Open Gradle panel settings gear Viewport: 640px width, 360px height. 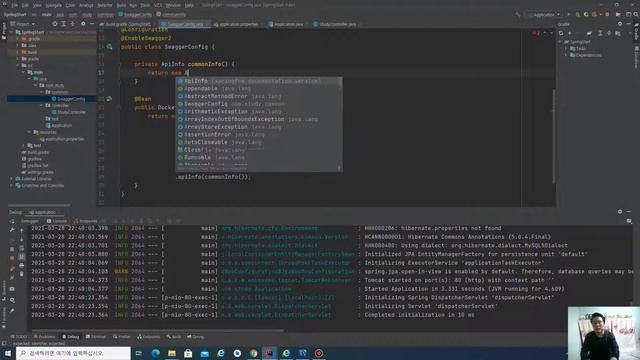tap(620, 24)
